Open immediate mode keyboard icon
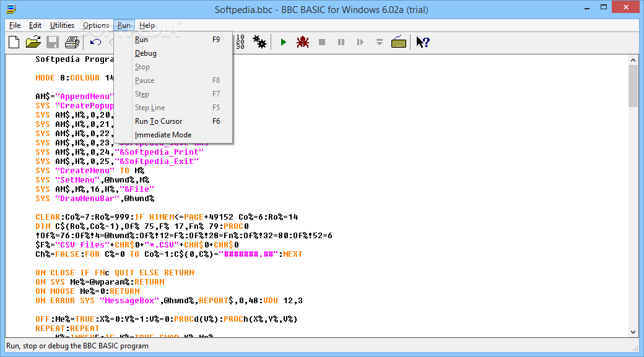The height and width of the screenshot is (357, 644). coord(399,42)
